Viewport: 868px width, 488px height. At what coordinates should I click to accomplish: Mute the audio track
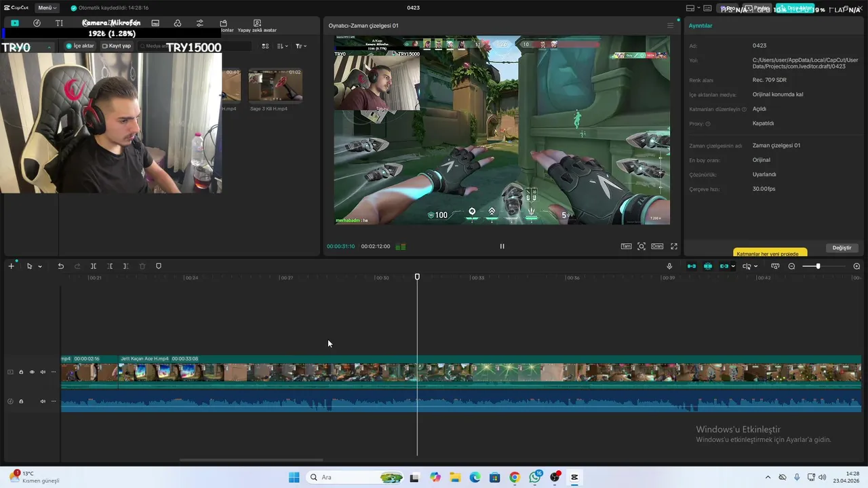(43, 401)
